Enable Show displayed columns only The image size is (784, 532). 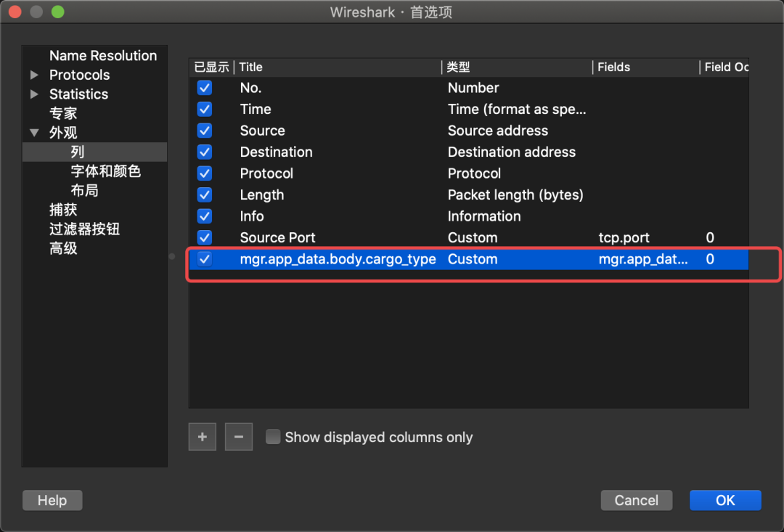[273, 437]
